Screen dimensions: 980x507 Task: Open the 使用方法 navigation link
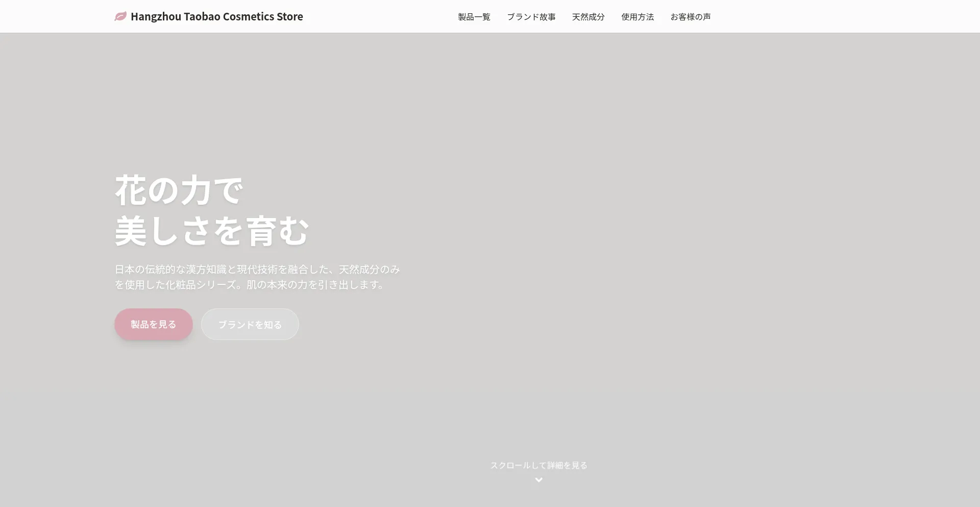[637, 17]
